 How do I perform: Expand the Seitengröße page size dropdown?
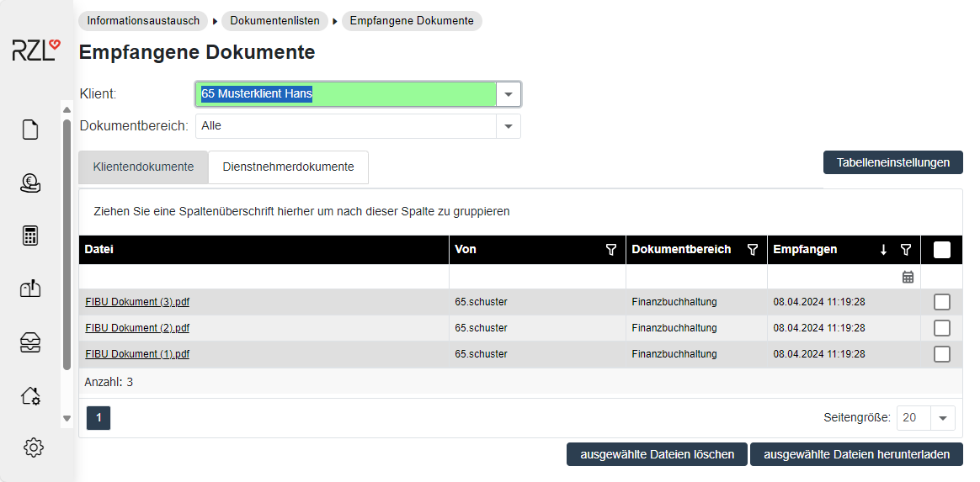click(943, 417)
